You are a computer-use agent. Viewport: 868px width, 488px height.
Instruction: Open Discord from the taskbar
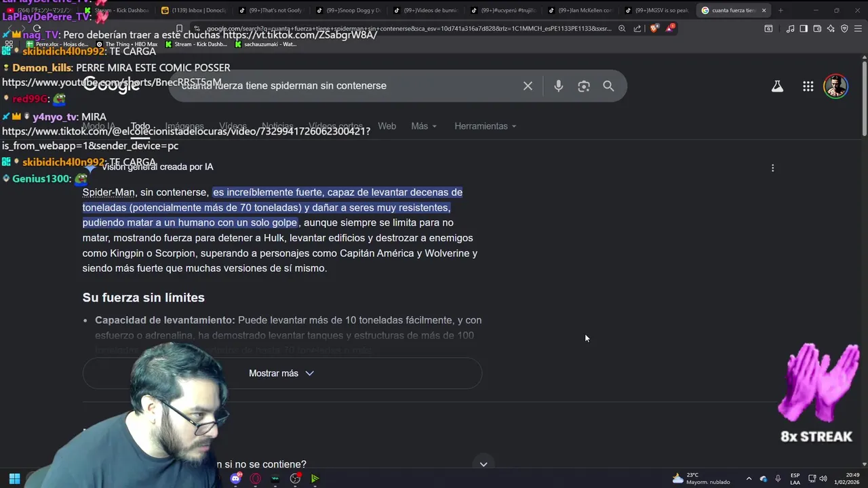(x=235, y=479)
